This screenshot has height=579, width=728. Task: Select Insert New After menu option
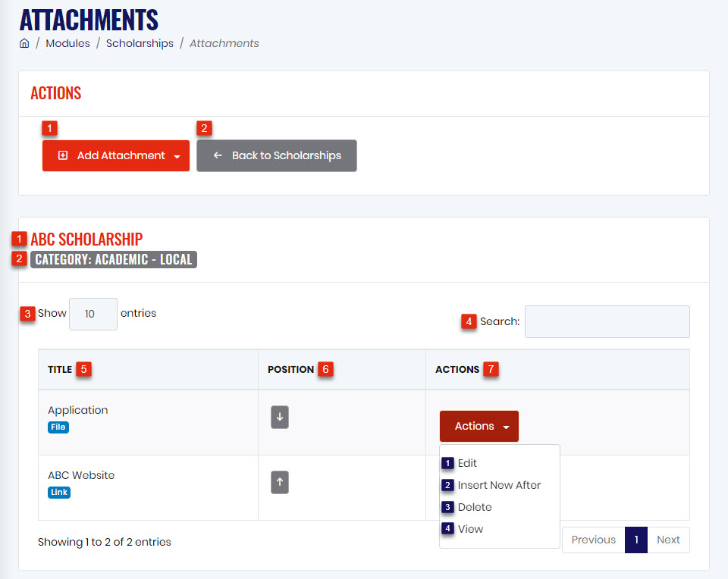pyautogui.click(x=499, y=485)
